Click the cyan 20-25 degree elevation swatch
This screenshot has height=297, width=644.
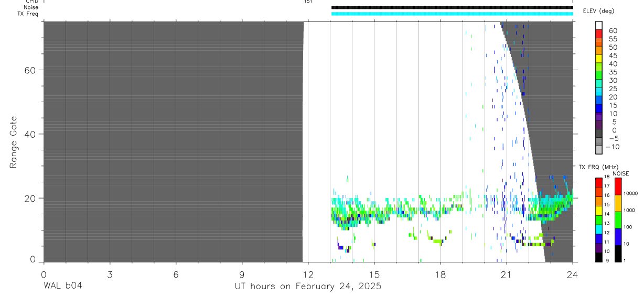(599, 92)
